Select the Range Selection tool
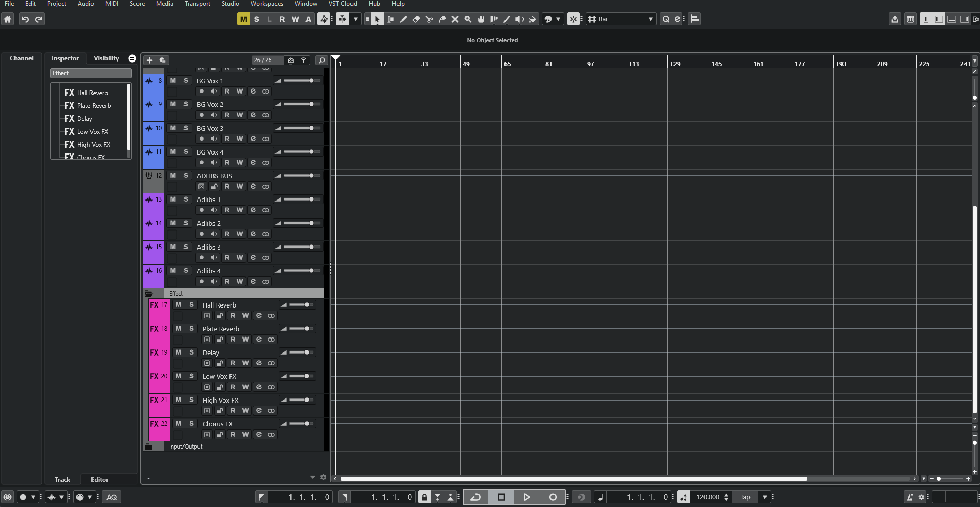The height and width of the screenshot is (507, 980). tap(391, 19)
